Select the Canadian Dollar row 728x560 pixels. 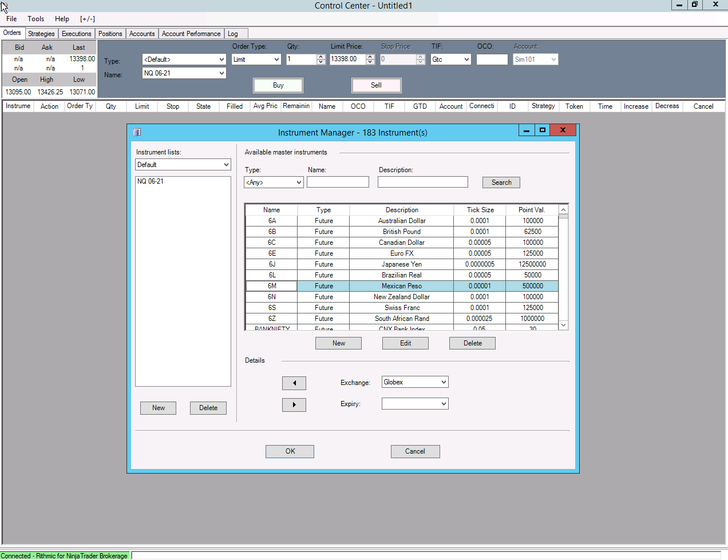point(402,243)
